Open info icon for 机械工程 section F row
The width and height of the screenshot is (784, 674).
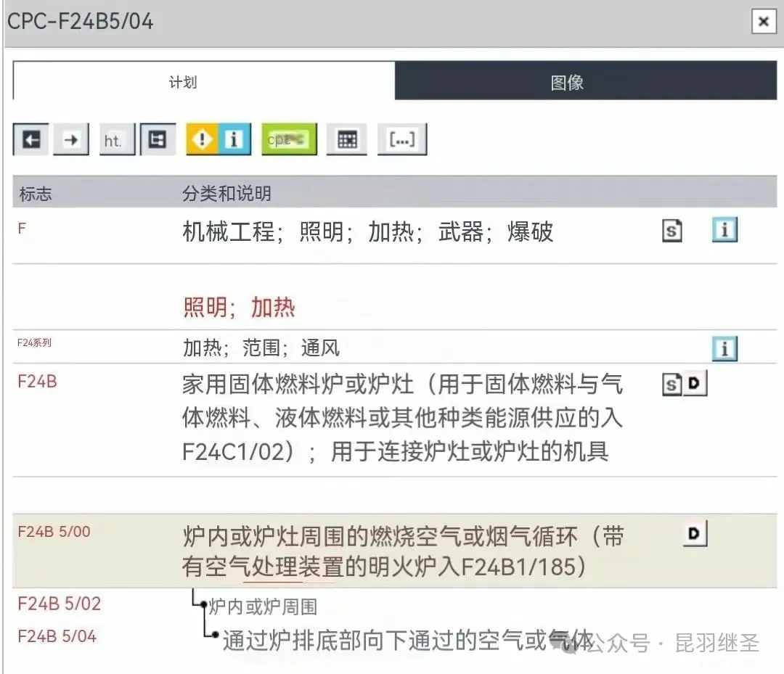tap(724, 231)
